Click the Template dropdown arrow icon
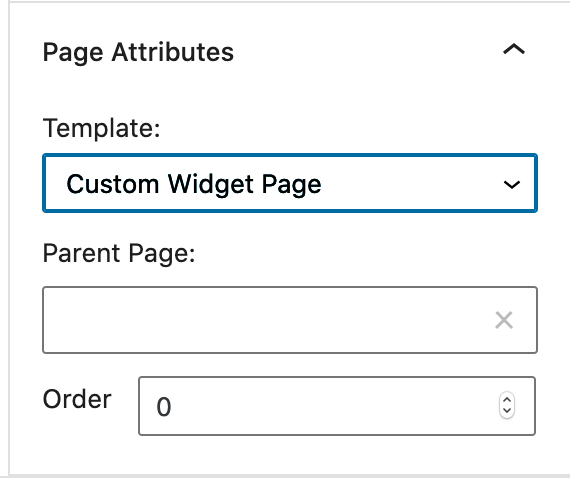Image resolution: width=570 pixels, height=482 pixels. [x=511, y=185]
